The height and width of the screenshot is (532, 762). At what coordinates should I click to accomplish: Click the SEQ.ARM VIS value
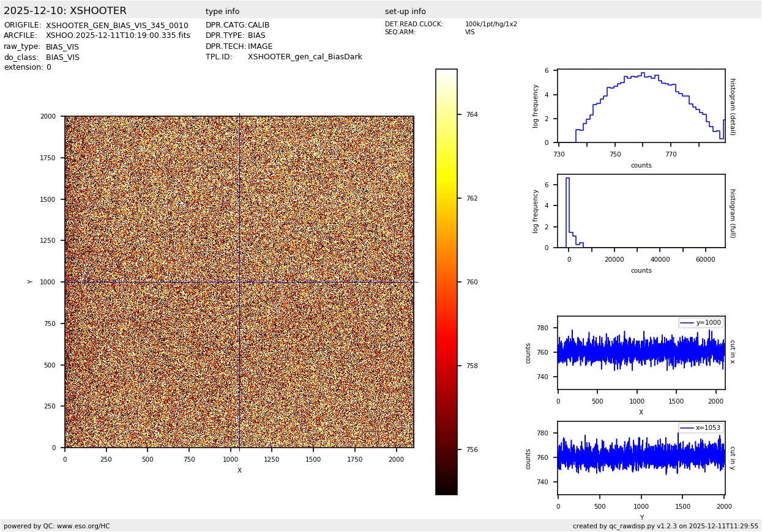[x=469, y=32]
